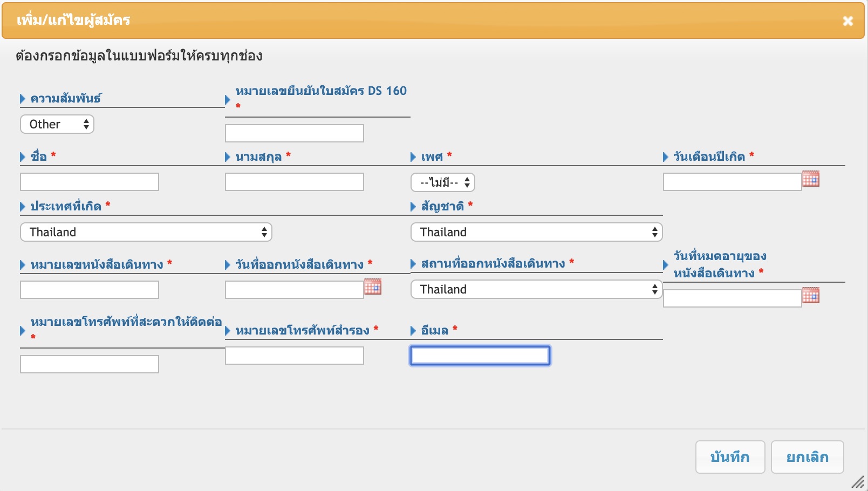Image resolution: width=868 pixels, height=491 pixels.
Task: Open the birth date calendar picker
Action: point(810,179)
